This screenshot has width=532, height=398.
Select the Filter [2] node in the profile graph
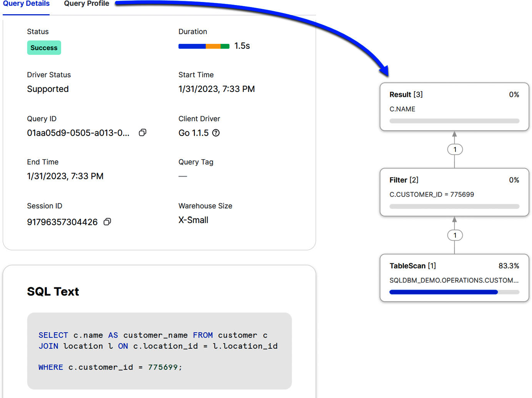pyautogui.click(x=454, y=180)
